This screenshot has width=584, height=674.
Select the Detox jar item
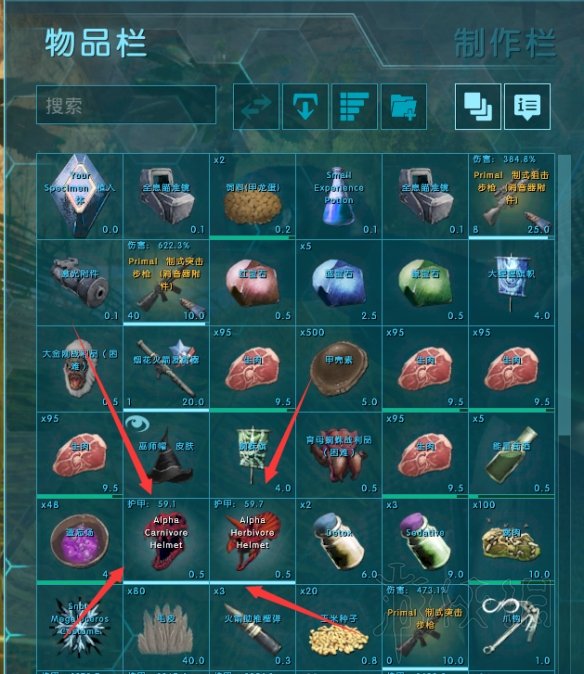coord(339,541)
